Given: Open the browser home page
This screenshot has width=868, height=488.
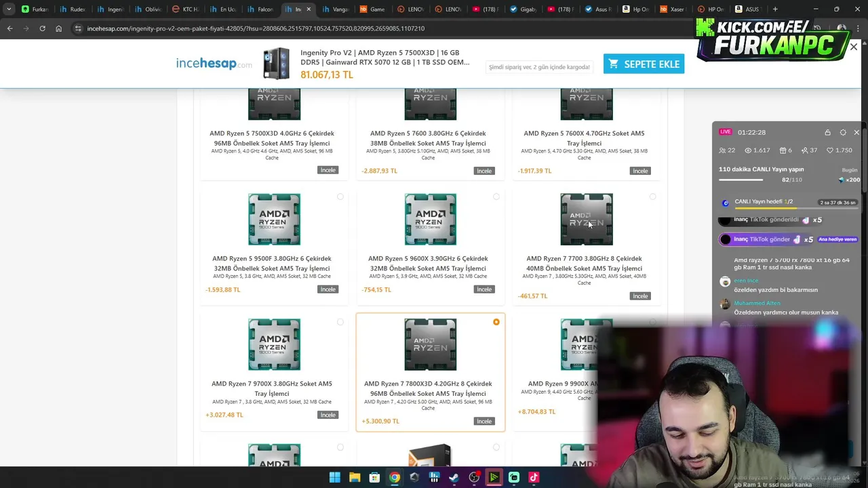Looking at the screenshot, I should (x=58, y=28).
